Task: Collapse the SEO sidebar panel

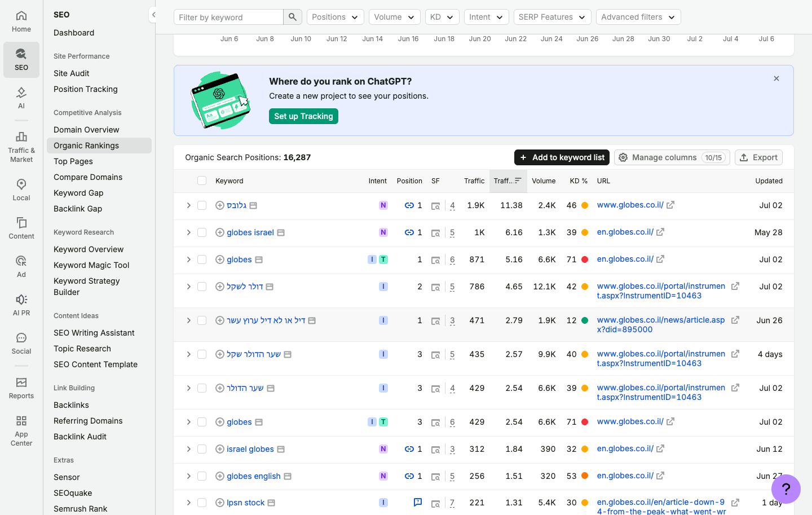Action: pos(153,15)
